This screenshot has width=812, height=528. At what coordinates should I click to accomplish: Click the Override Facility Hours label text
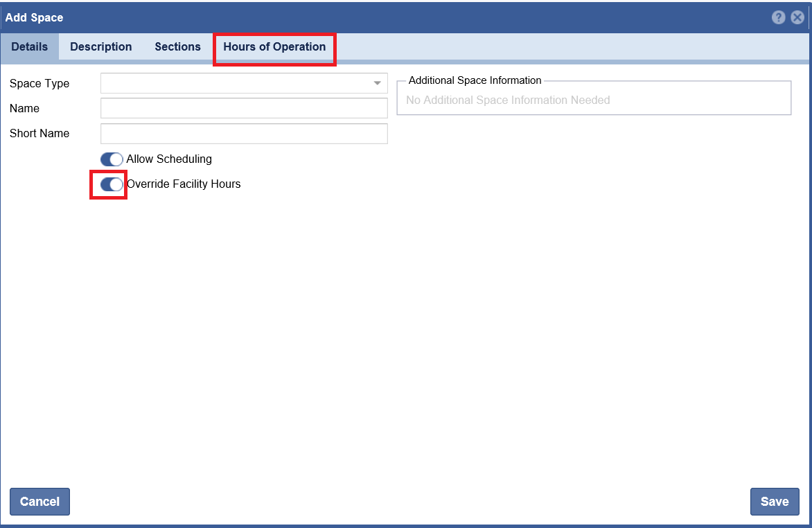(x=184, y=184)
